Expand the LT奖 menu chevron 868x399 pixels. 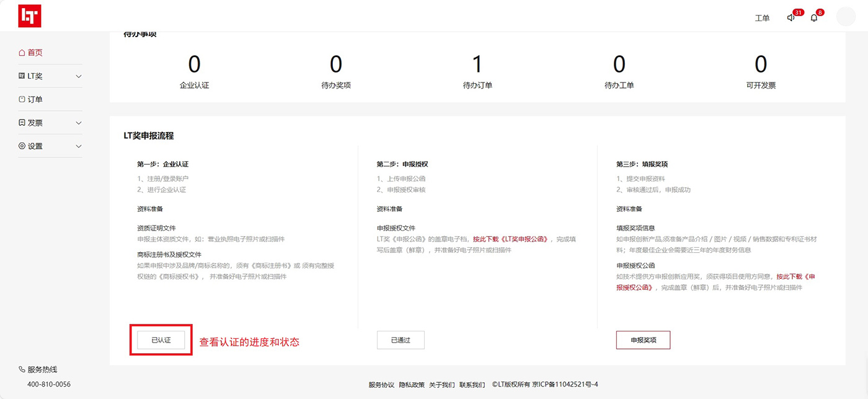[78, 76]
